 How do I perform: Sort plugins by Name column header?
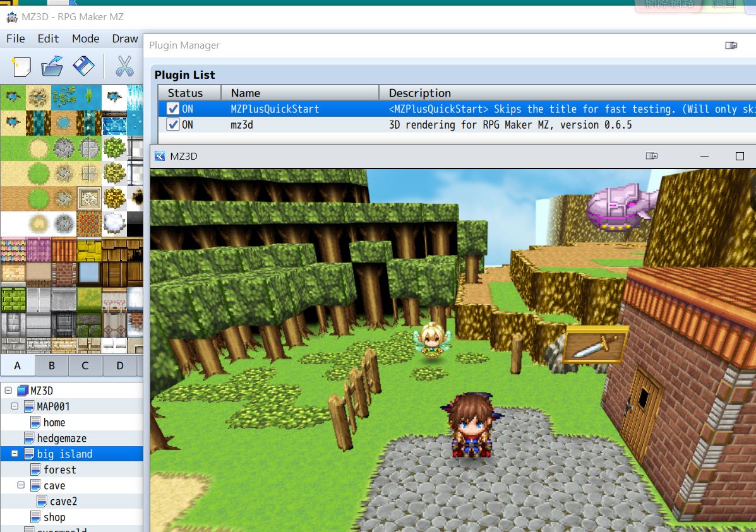pos(300,93)
